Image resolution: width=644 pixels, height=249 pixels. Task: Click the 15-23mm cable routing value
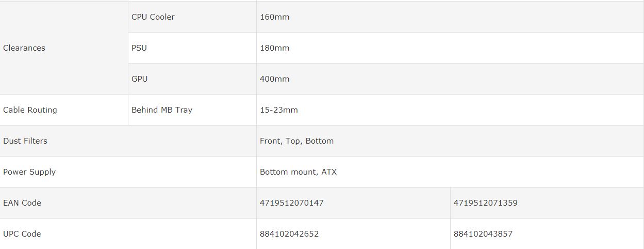point(279,110)
